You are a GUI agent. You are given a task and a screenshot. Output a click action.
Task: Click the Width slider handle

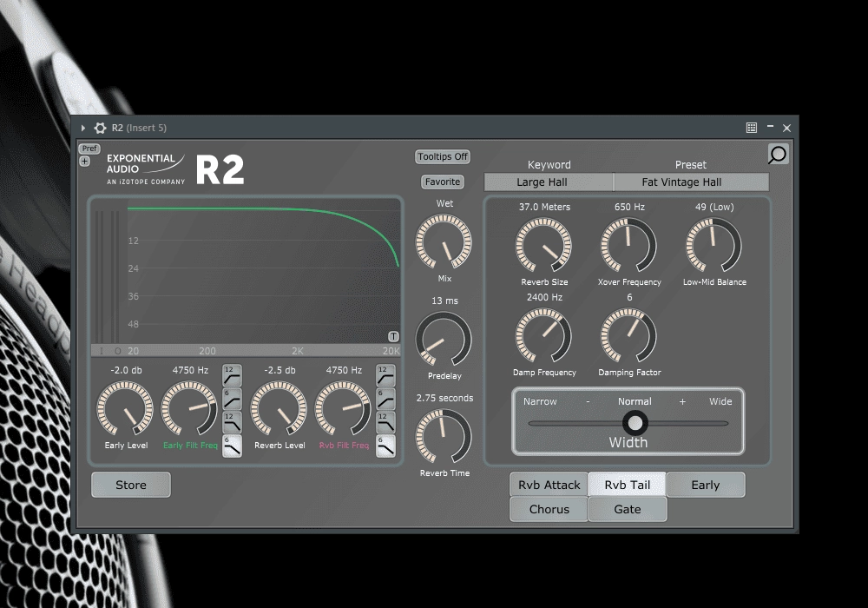pyautogui.click(x=635, y=423)
